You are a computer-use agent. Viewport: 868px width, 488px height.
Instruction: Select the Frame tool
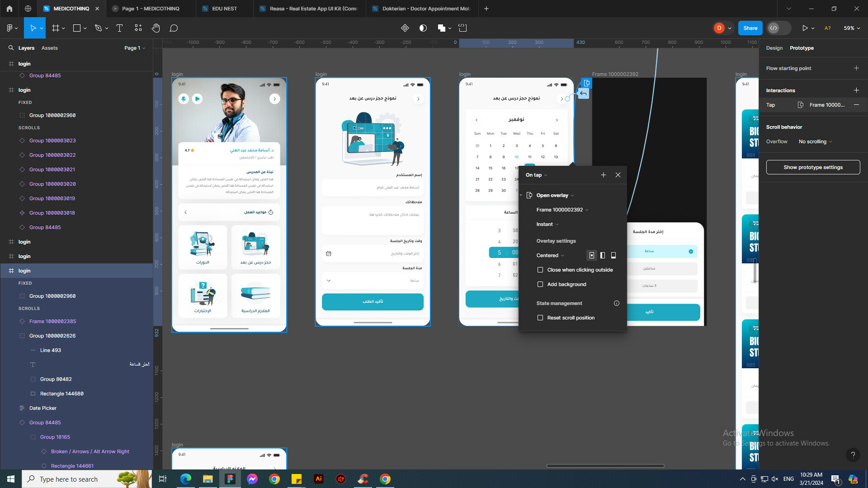point(56,28)
